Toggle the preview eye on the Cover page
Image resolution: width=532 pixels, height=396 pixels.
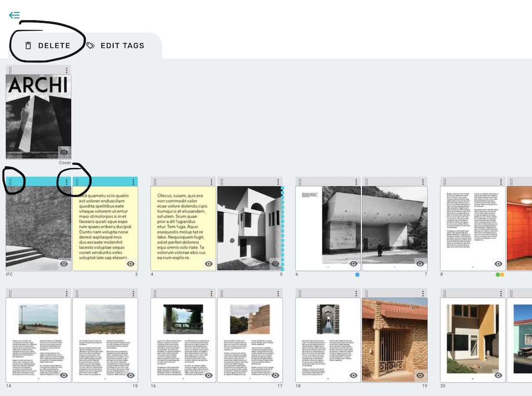pyautogui.click(x=64, y=152)
